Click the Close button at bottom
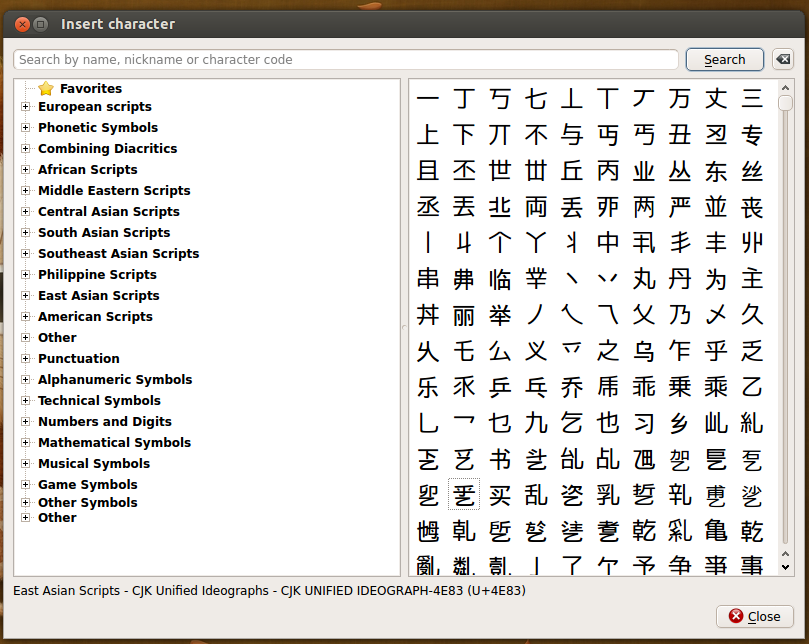 click(x=754, y=617)
